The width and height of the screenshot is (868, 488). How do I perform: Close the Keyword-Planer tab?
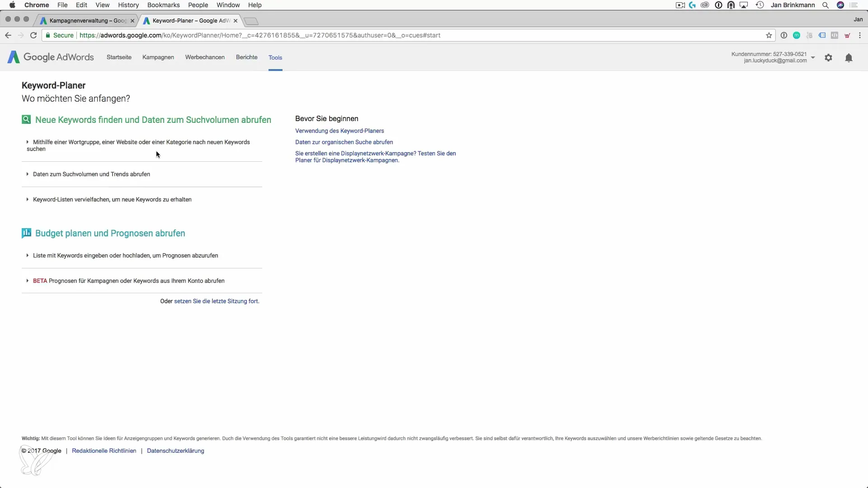[x=236, y=21]
